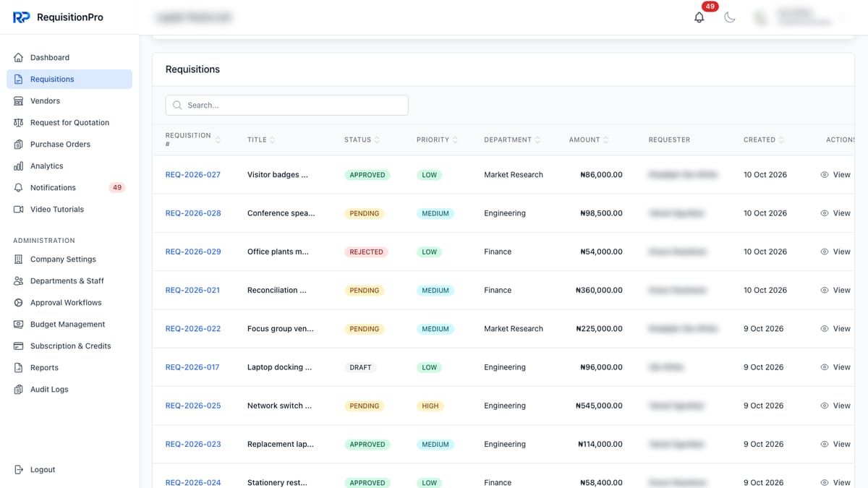Click the Logout arrow icon
The width and height of the screenshot is (868, 488).
coord(19,470)
